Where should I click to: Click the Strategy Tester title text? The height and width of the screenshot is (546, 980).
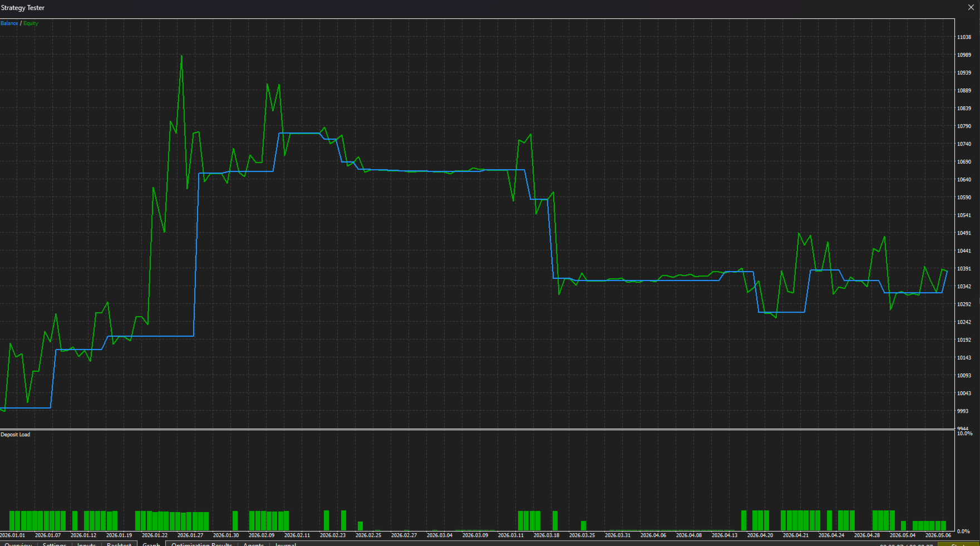coord(23,8)
